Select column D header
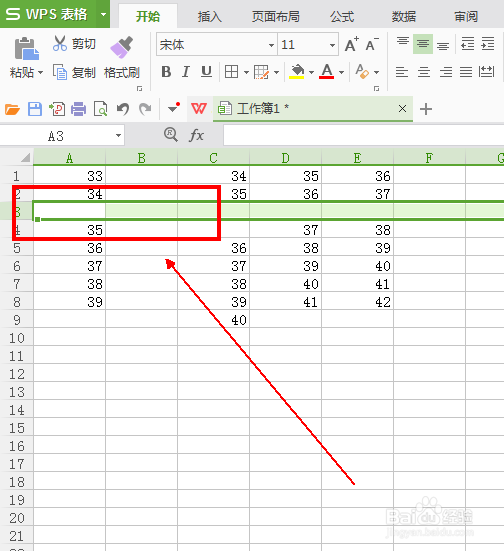This screenshot has width=504, height=551. [285, 158]
